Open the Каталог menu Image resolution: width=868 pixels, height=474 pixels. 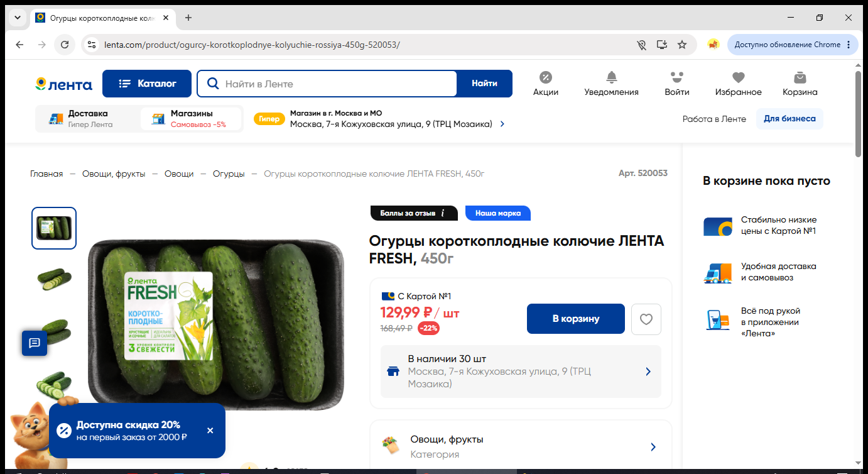pyautogui.click(x=147, y=84)
